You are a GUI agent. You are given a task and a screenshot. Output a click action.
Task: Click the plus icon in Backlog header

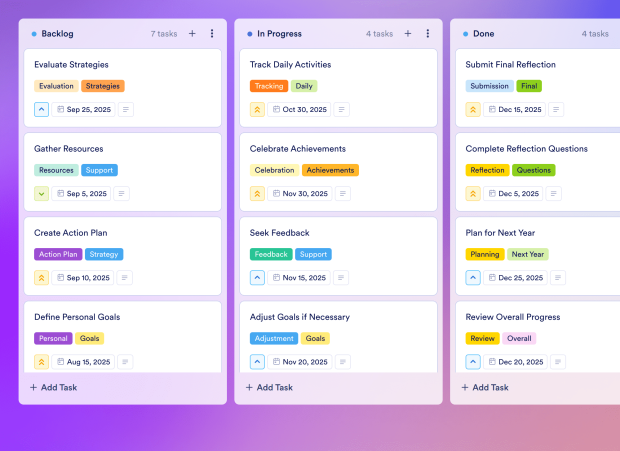[x=192, y=33]
